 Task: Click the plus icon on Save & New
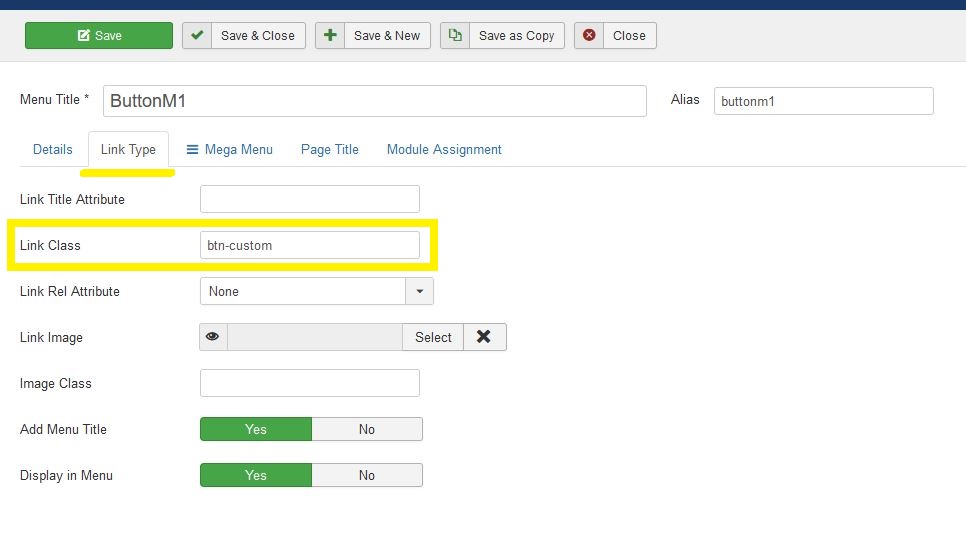[330, 35]
